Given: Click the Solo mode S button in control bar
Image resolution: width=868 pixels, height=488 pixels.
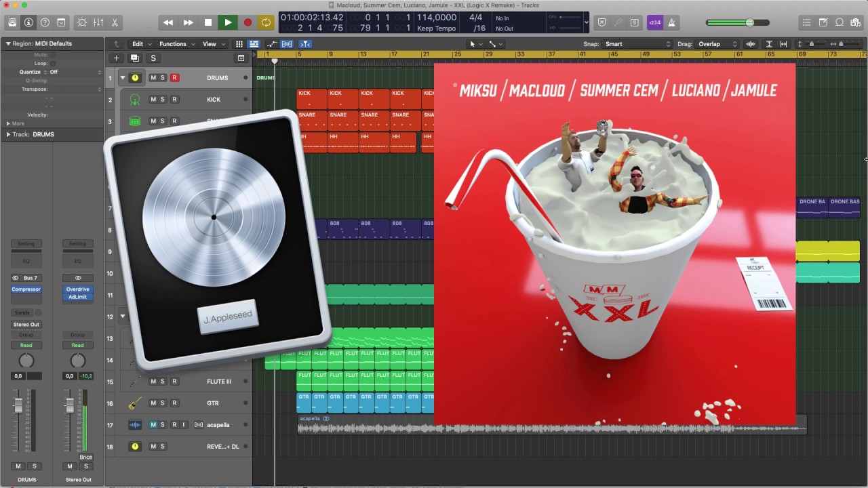Looking at the screenshot, I should [x=634, y=22].
